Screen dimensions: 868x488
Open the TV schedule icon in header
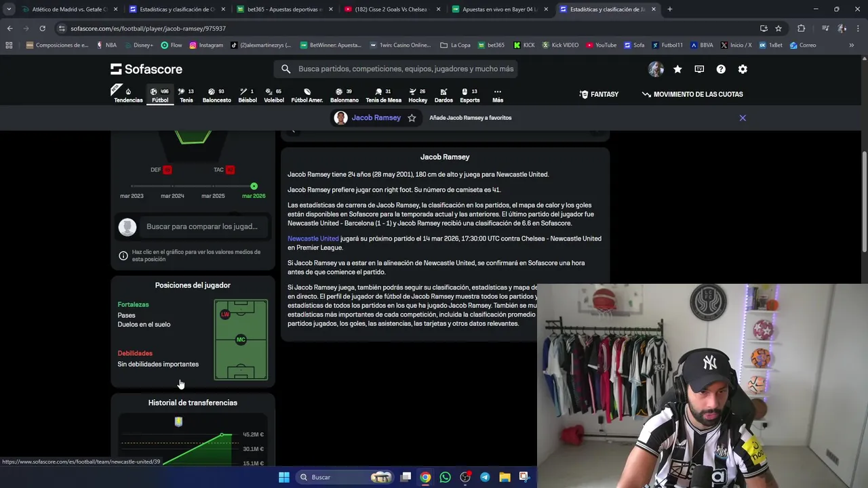point(699,69)
